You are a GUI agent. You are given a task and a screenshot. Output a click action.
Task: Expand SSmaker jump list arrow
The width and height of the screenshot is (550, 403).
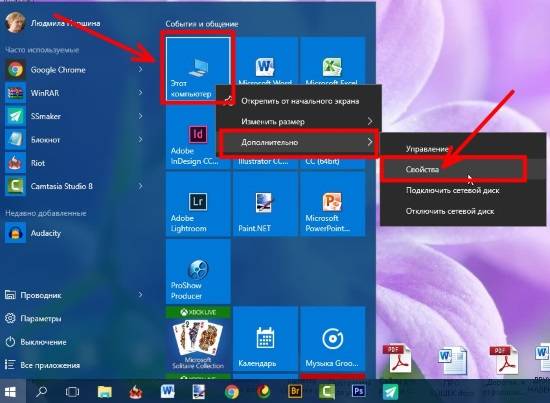140,116
